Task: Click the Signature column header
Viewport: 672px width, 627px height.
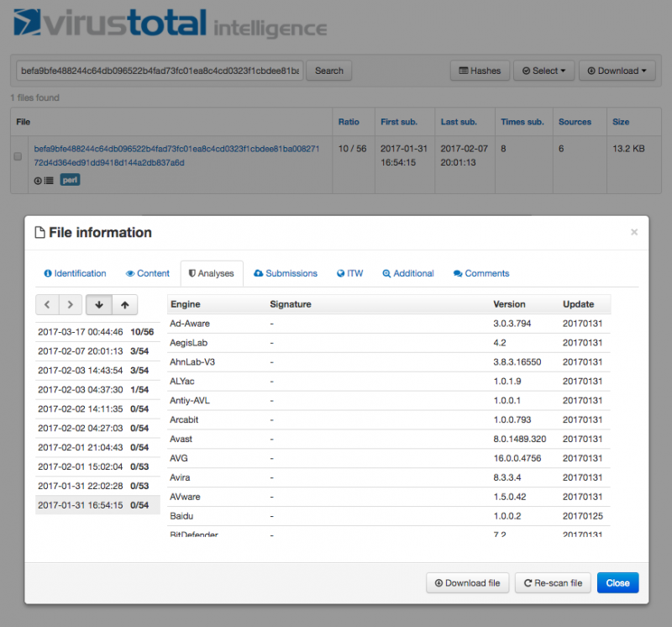Action: click(291, 304)
